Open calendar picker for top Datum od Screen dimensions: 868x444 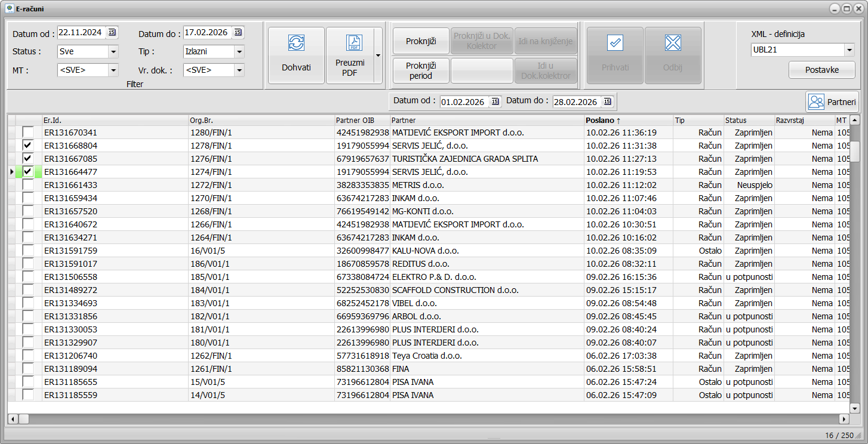(113, 33)
